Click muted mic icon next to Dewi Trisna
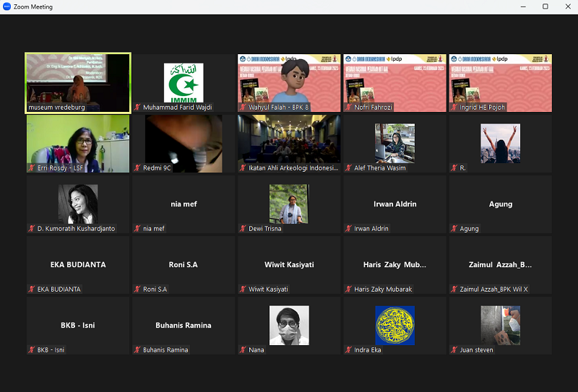The width and height of the screenshot is (578, 392). coord(243,228)
